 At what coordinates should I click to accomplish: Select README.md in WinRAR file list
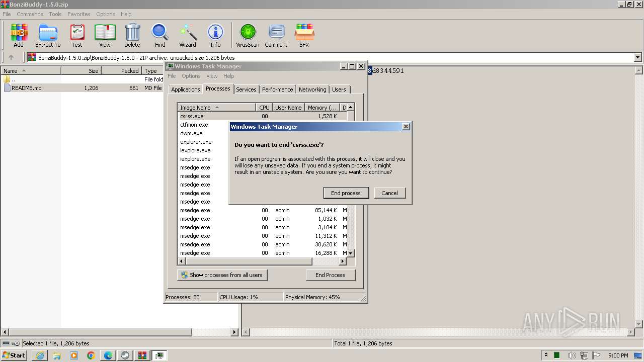click(27, 88)
